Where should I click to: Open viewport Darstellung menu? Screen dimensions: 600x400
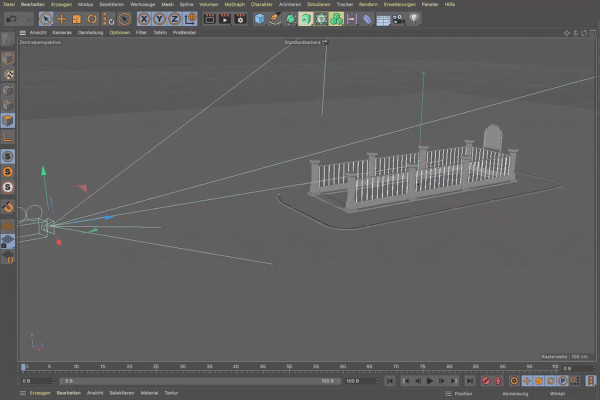click(90, 33)
